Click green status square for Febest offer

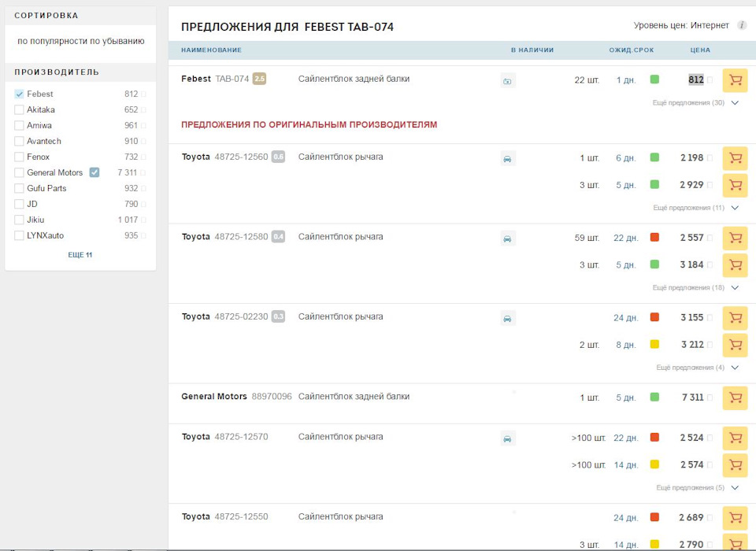pyautogui.click(x=654, y=80)
